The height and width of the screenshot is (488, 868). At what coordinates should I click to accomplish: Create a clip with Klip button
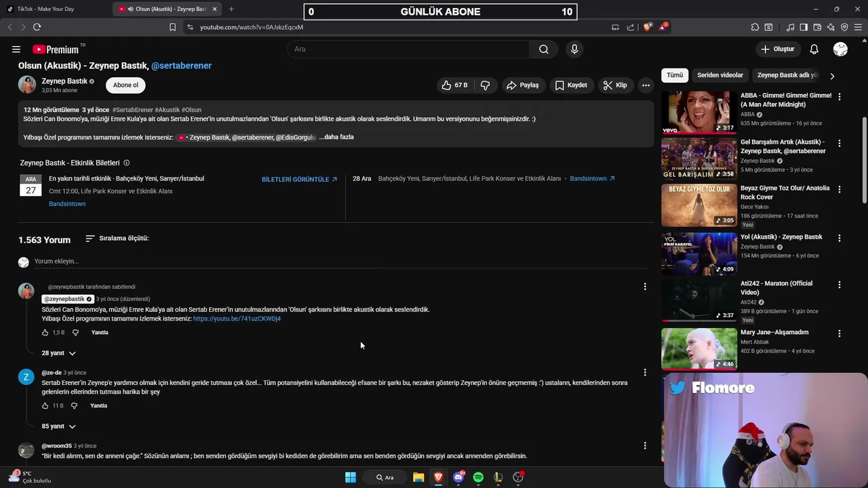coord(615,85)
